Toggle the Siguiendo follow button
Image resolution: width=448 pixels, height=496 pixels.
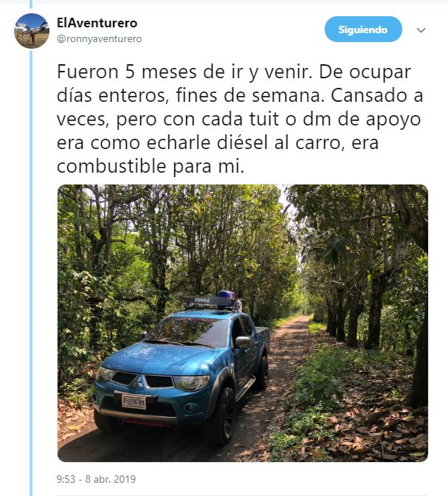[363, 30]
